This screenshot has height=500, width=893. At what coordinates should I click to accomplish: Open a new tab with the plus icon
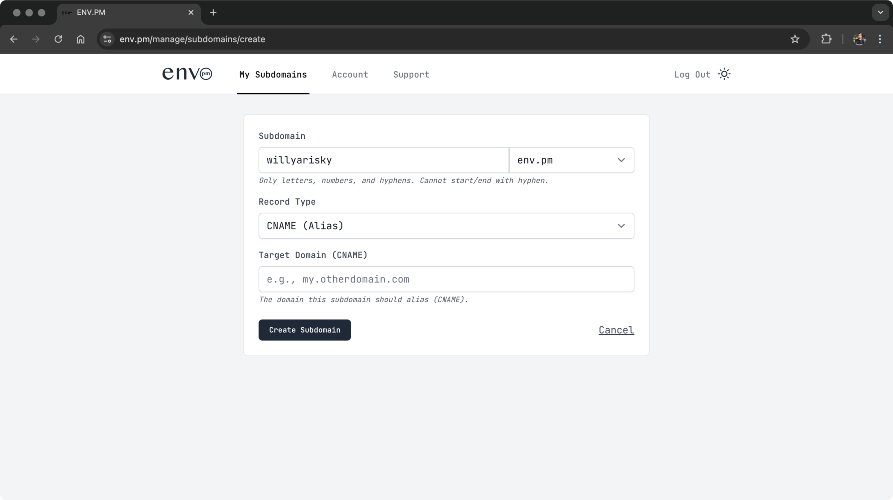point(213,13)
